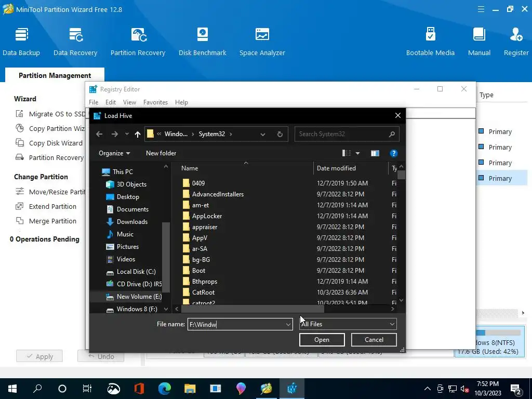532x399 pixels.
Task: Click file list horizontal scrollbar
Action: pyautogui.click(x=253, y=309)
